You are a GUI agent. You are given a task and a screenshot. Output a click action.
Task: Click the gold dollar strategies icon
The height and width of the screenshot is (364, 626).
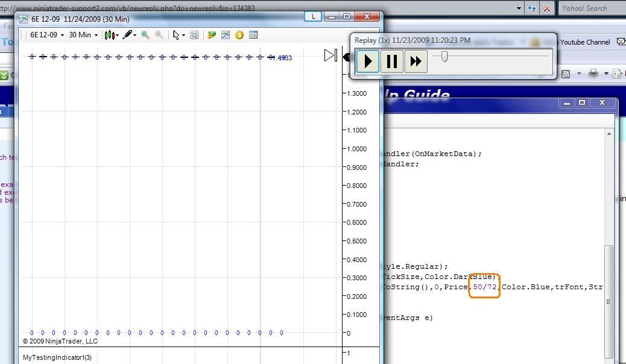[239, 35]
